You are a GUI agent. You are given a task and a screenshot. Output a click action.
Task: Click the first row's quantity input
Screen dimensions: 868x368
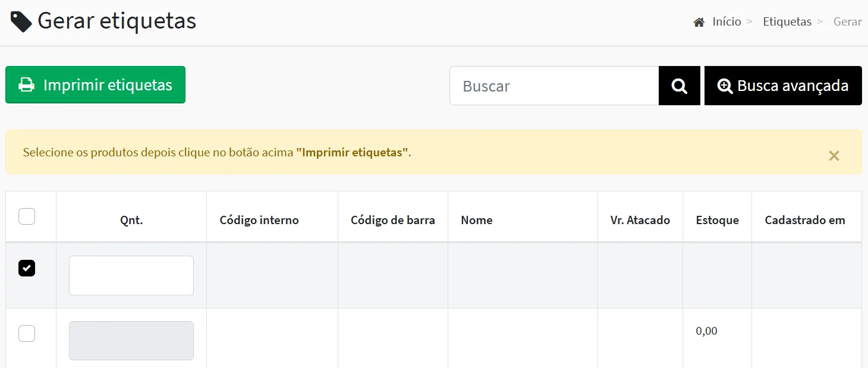tap(131, 275)
